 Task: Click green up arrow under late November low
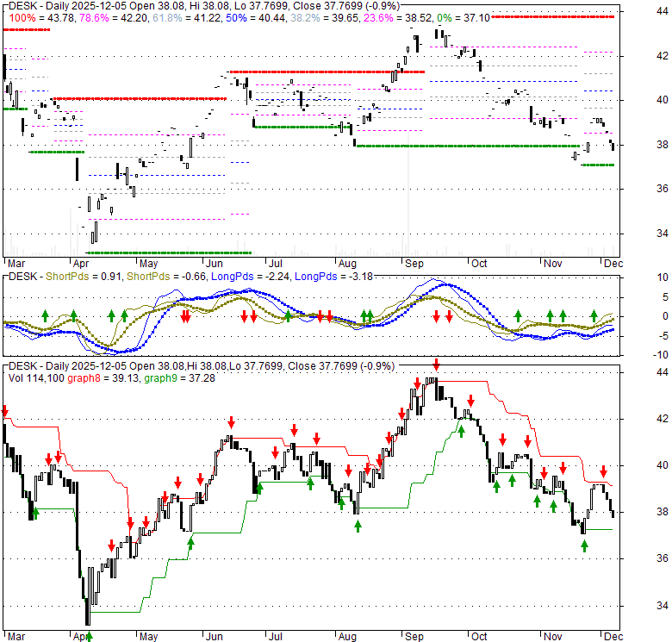583,545
